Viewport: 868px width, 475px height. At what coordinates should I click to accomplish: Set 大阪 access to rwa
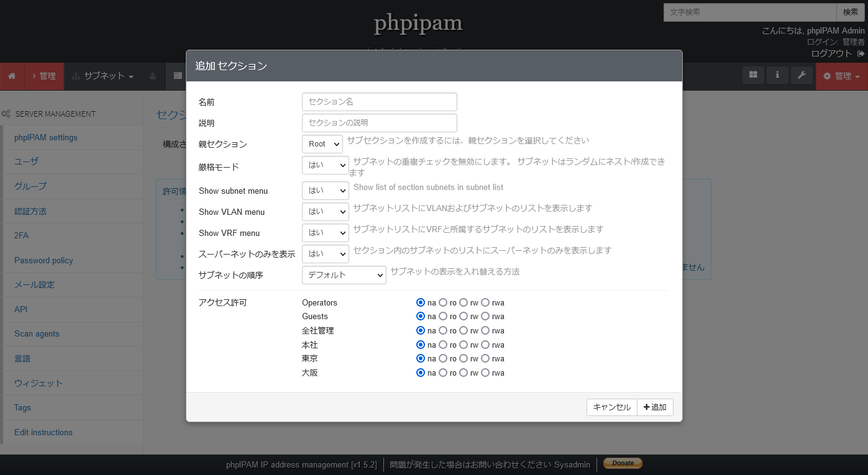pyautogui.click(x=485, y=373)
